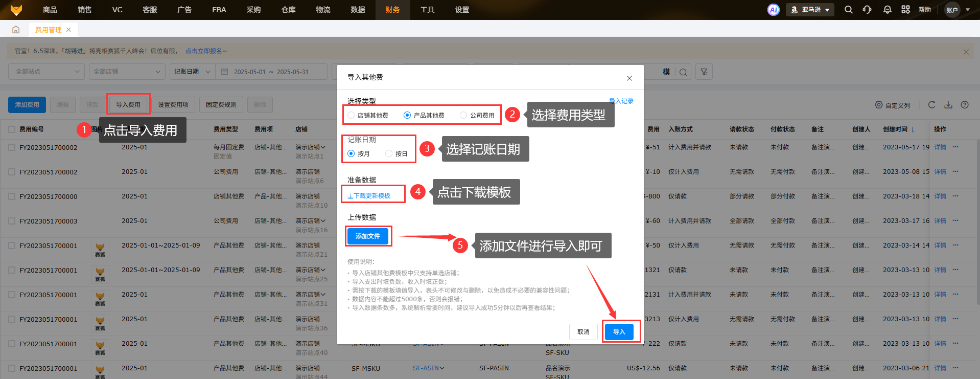This screenshot has width=980, height=379.
Task: Expand 演示店铺 in the 演示站点1 row
Action: point(323,147)
